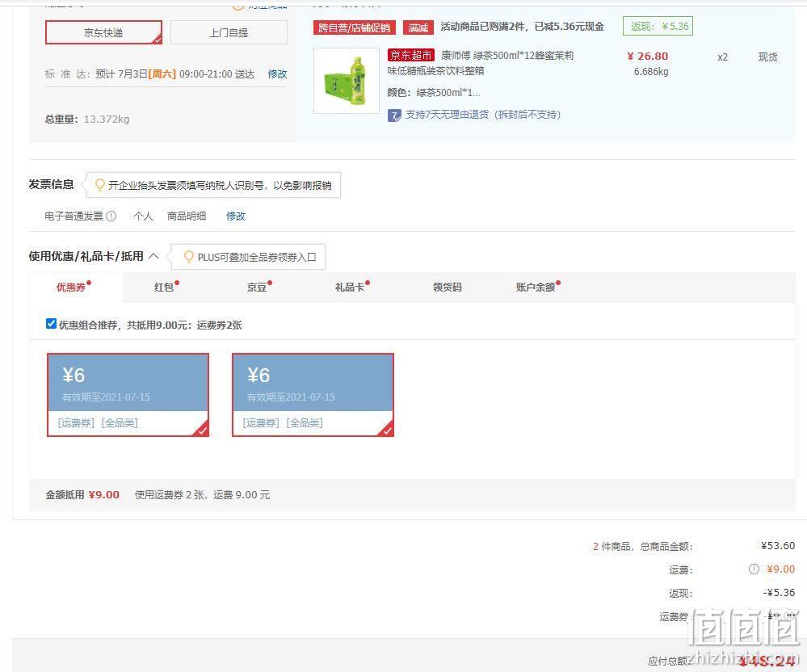Click the 活动商品已购满2件 promotion text

click(522, 27)
